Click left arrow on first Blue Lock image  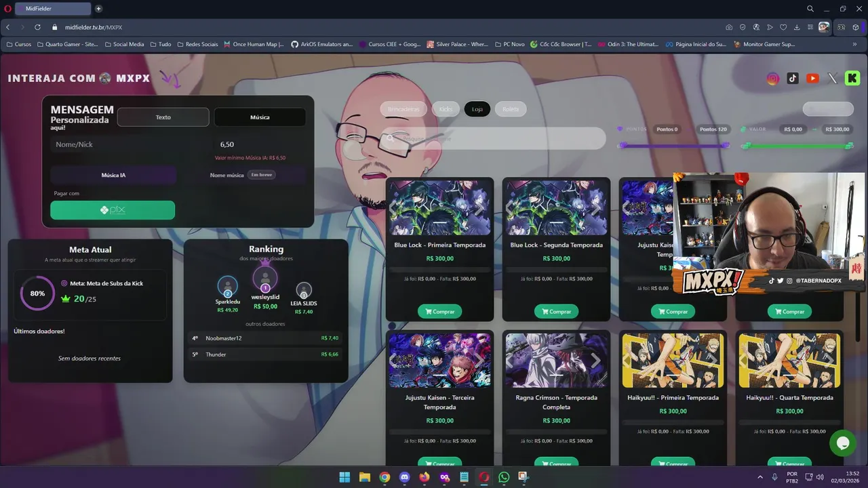[x=393, y=207]
